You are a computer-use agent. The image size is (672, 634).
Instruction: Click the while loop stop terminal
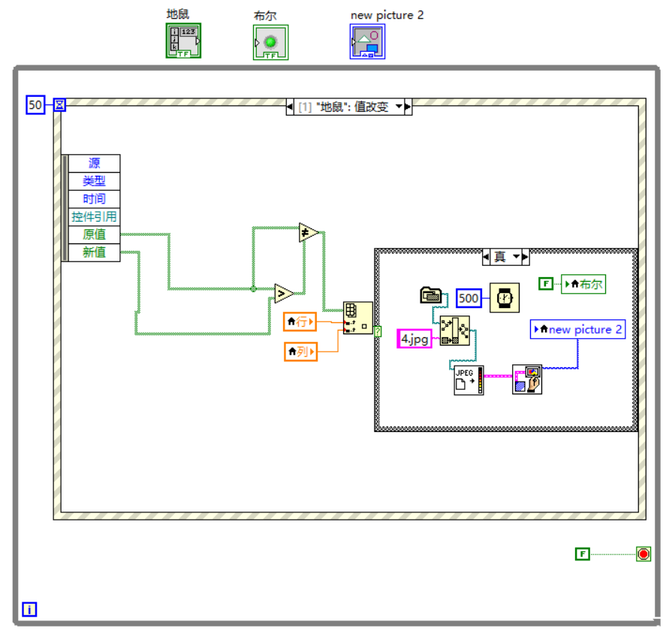pyautogui.click(x=643, y=554)
